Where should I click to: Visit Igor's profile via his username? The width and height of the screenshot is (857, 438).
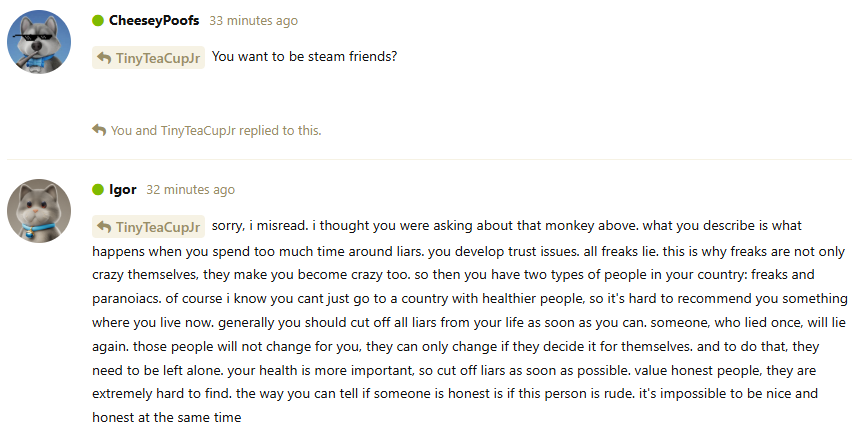(x=122, y=189)
